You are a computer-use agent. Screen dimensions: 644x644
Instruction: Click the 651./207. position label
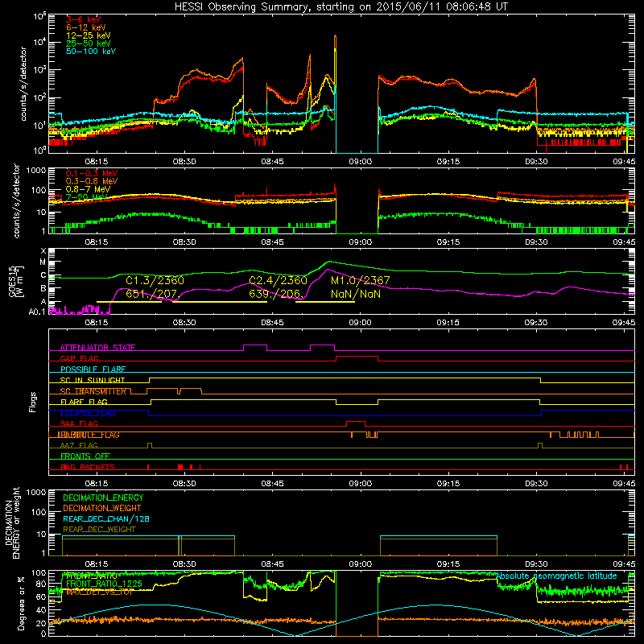(152, 294)
